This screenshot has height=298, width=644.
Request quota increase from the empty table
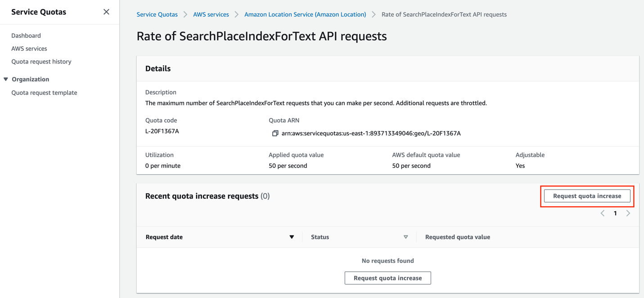pos(387,278)
